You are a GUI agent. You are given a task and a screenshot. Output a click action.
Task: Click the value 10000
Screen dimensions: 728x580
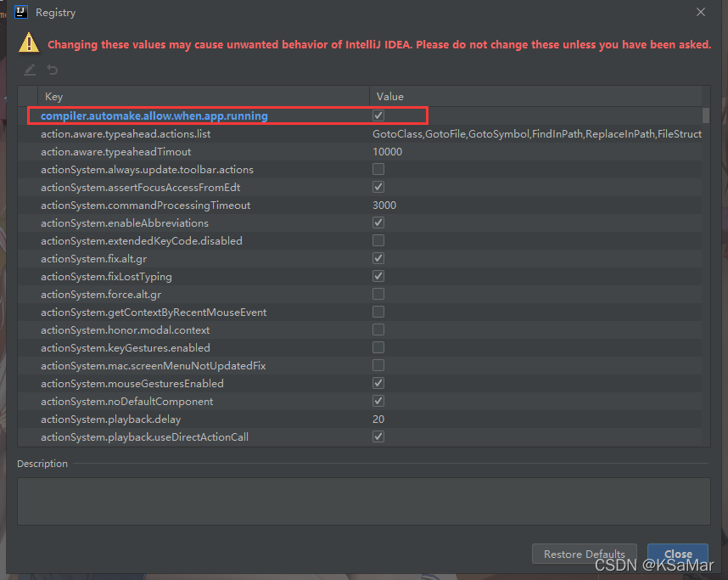click(x=387, y=151)
